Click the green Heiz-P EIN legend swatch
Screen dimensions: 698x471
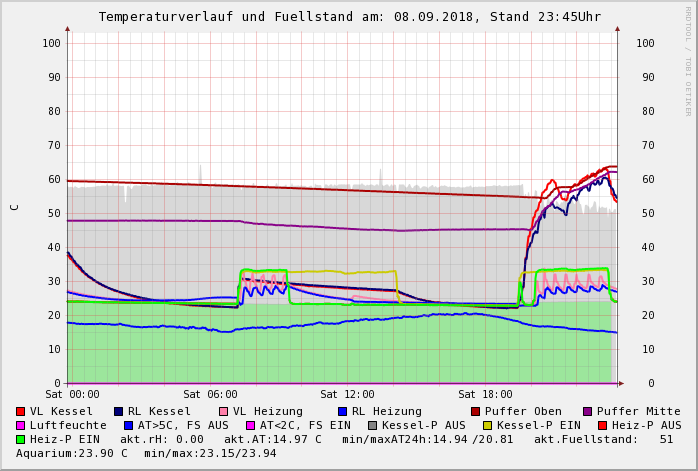21,439
